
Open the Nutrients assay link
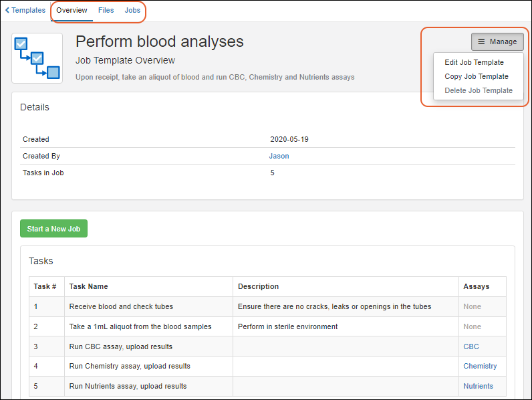(478, 386)
